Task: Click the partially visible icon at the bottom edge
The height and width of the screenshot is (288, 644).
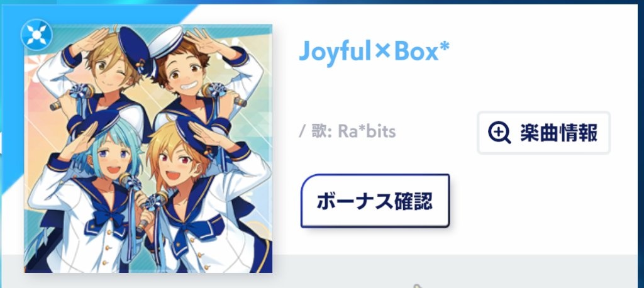Action: pos(418,285)
